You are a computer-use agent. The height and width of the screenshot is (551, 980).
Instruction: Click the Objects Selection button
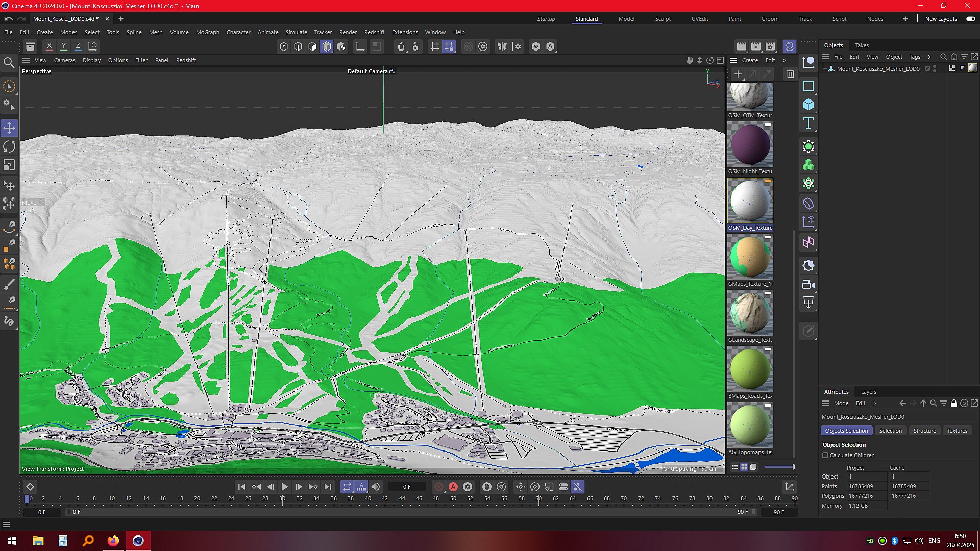[846, 431]
